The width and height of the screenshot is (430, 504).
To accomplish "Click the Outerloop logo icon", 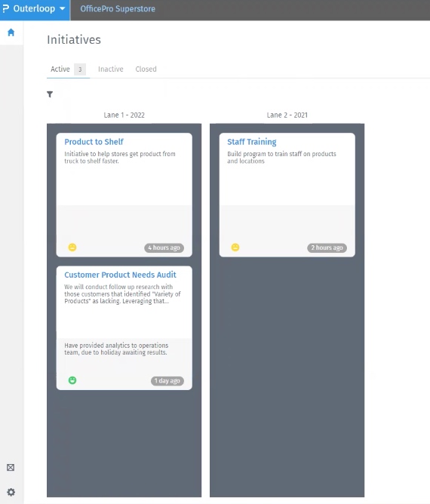I will pos(5,9).
